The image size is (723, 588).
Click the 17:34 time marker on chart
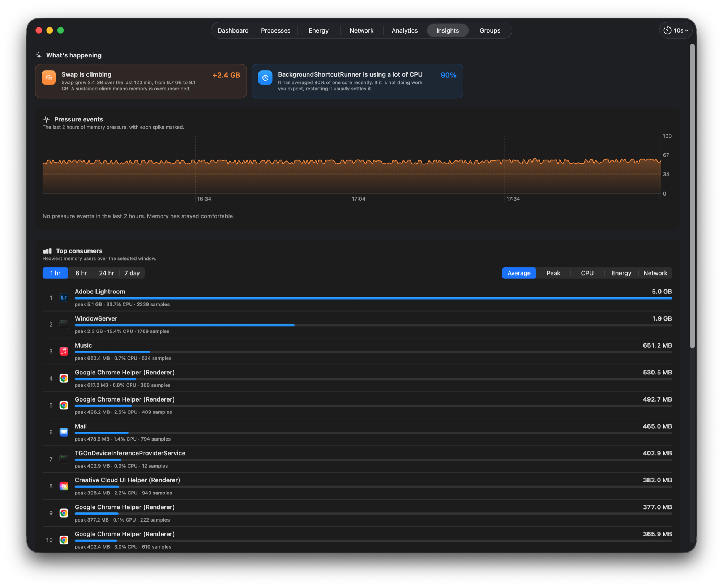coord(513,199)
